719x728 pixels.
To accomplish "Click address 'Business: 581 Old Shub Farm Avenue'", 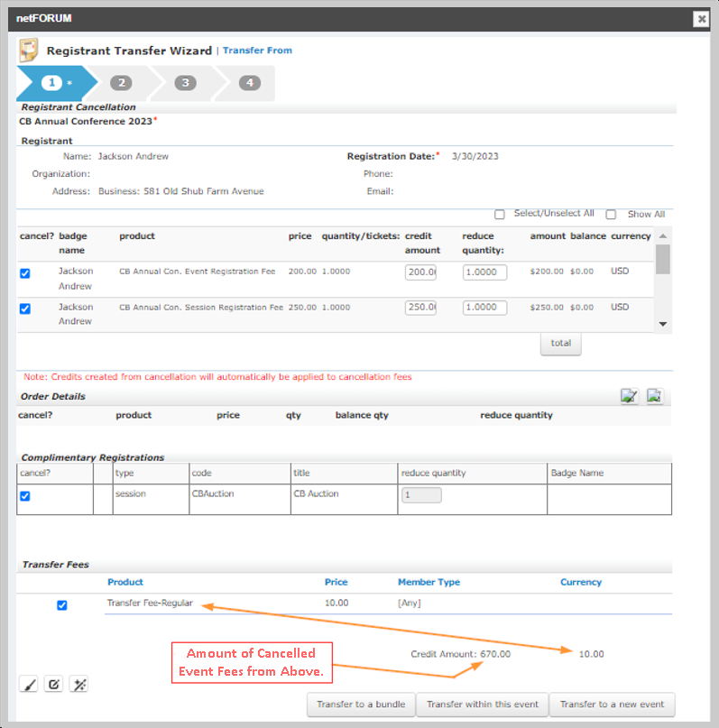I will click(x=181, y=191).
